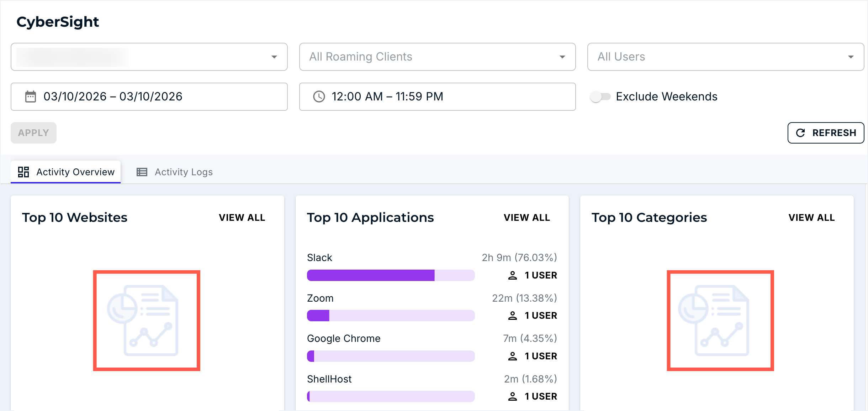The width and height of the screenshot is (868, 411).
Task: Click VIEW ALL in Top 10 Applications
Action: [x=526, y=218]
